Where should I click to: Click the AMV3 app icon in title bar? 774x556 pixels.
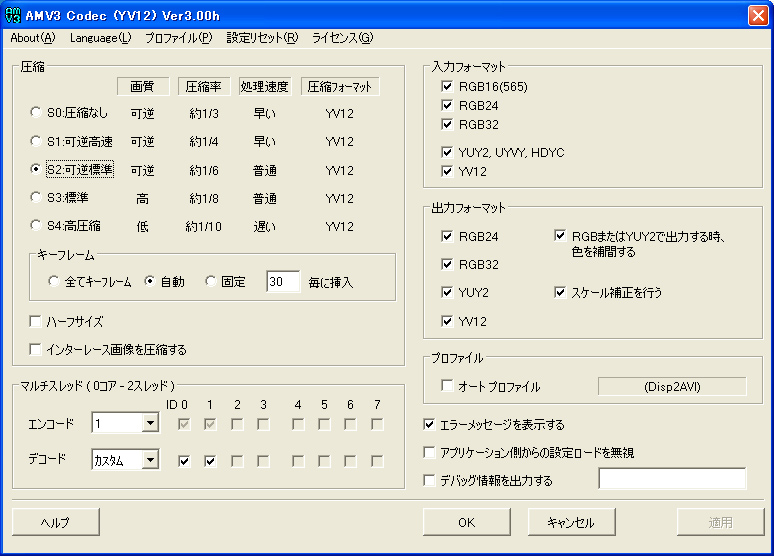pyautogui.click(x=13, y=15)
